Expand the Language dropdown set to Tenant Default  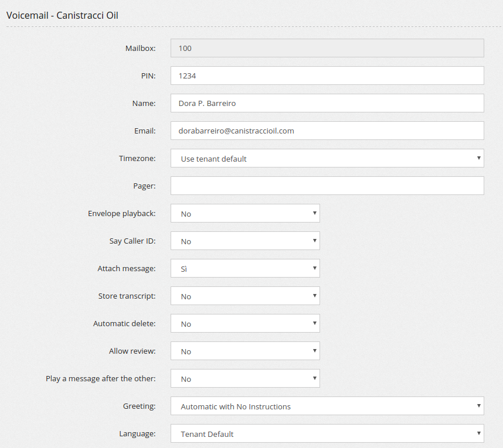point(327,433)
